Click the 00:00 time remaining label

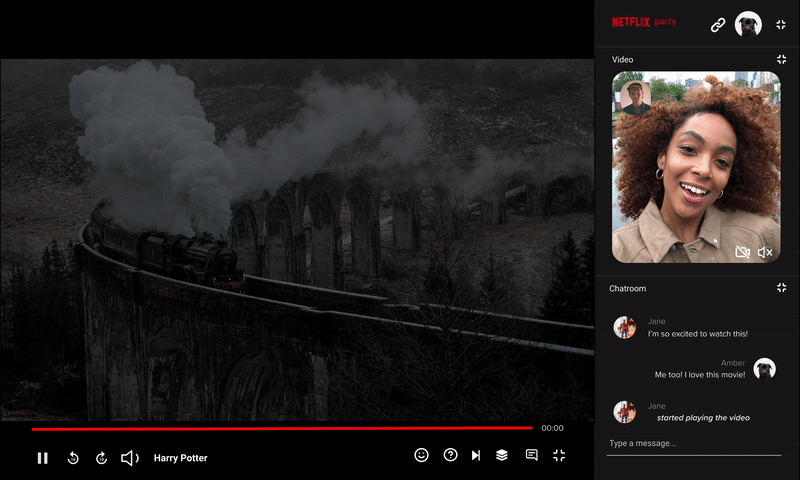pyautogui.click(x=553, y=428)
